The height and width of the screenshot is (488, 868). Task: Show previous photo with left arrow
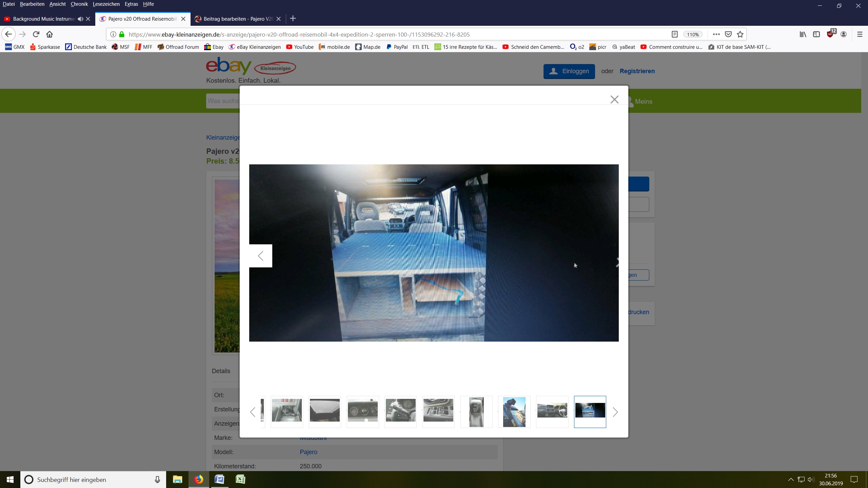[260, 256]
